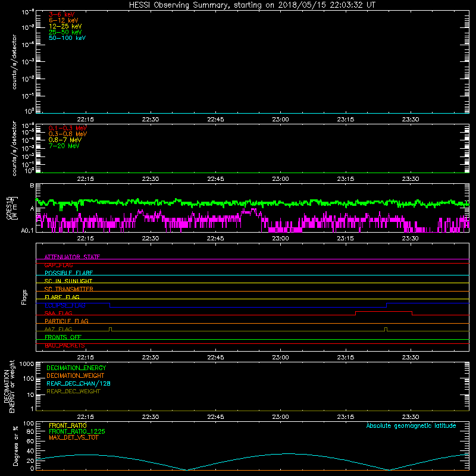Click the green GOES15 flux curve
Image resolution: width=476 pixels, height=476 pixels.
(x=252, y=203)
